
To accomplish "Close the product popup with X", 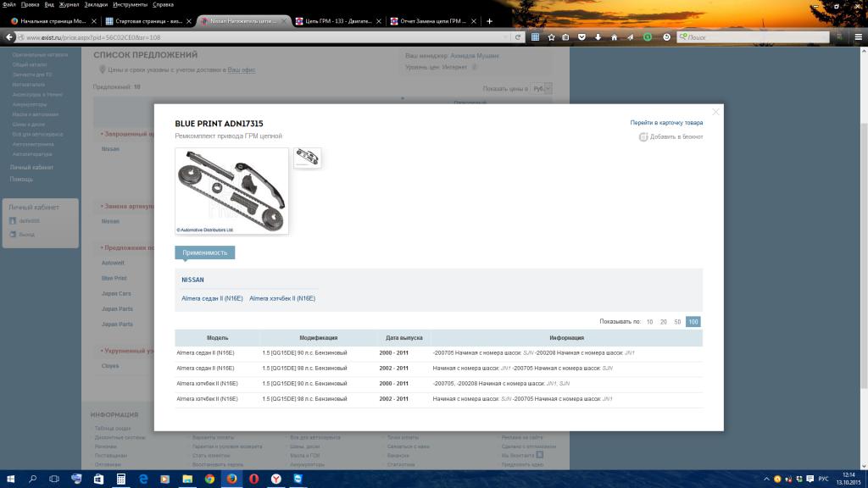I will tap(715, 112).
